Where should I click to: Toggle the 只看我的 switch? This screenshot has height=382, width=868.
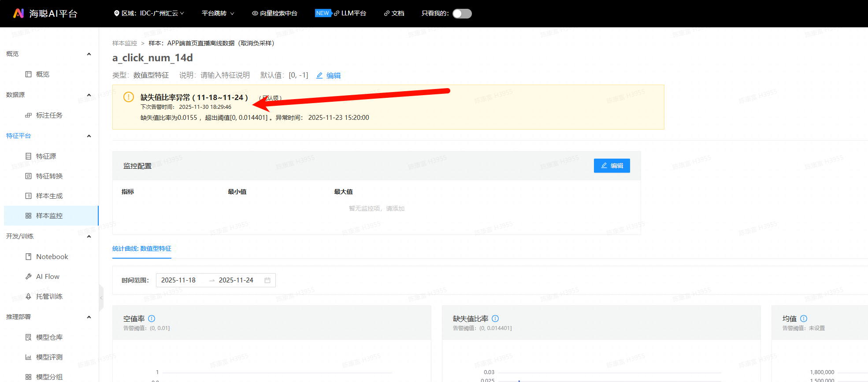coord(462,14)
